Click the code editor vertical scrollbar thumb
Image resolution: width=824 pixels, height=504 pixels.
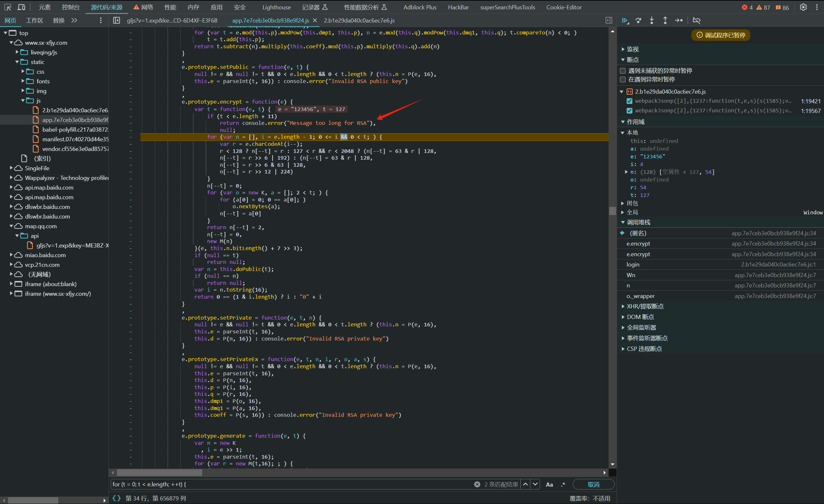click(x=612, y=211)
